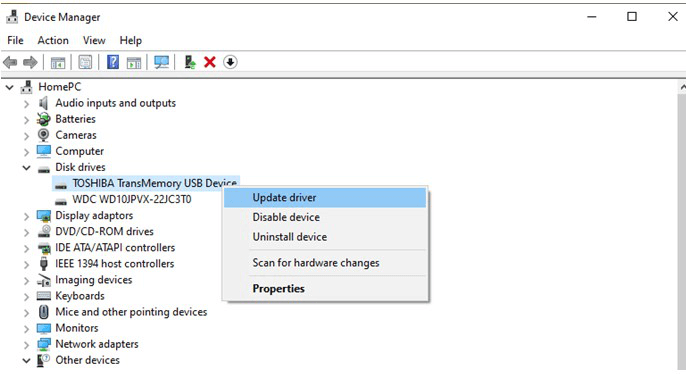Click the TOSHIBA TransMemory drive icon

tap(61, 185)
